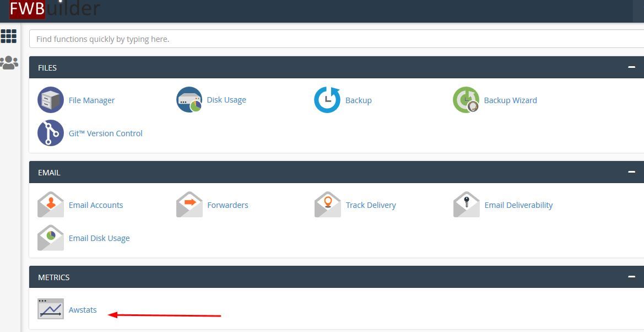Open the Email Deliverability link
This screenshot has width=644, height=332.
click(x=518, y=205)
